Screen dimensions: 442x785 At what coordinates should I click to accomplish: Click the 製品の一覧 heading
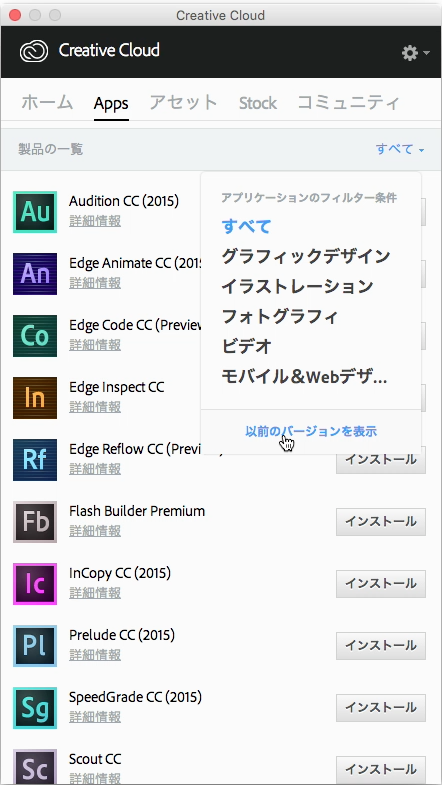[51, 149]
